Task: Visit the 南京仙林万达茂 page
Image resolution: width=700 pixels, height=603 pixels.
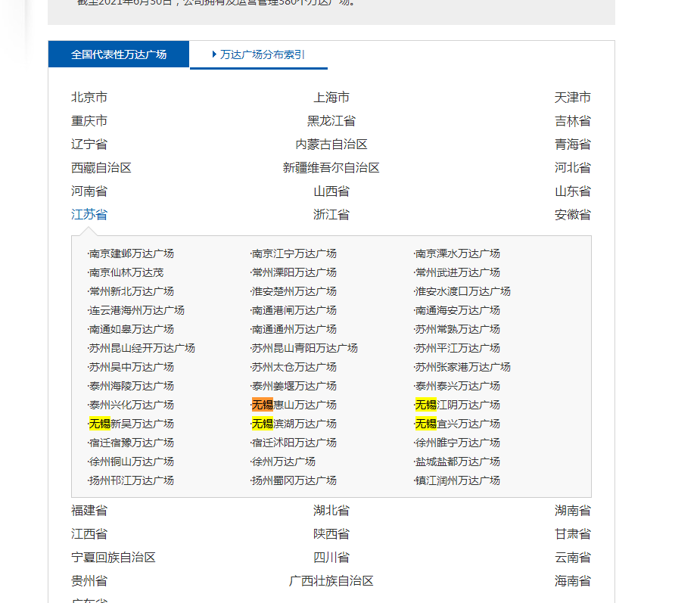Action: tap(126, 272)
